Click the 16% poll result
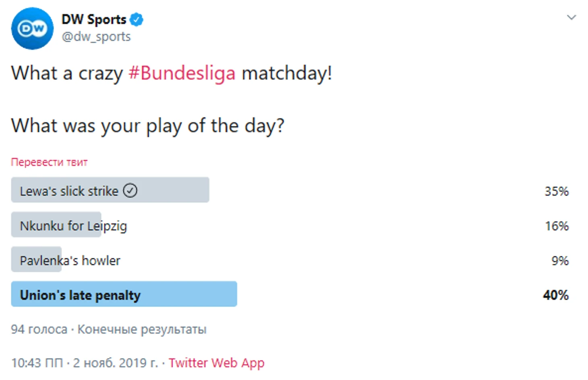The image size is (588, 380). click(x=557, y=226)
